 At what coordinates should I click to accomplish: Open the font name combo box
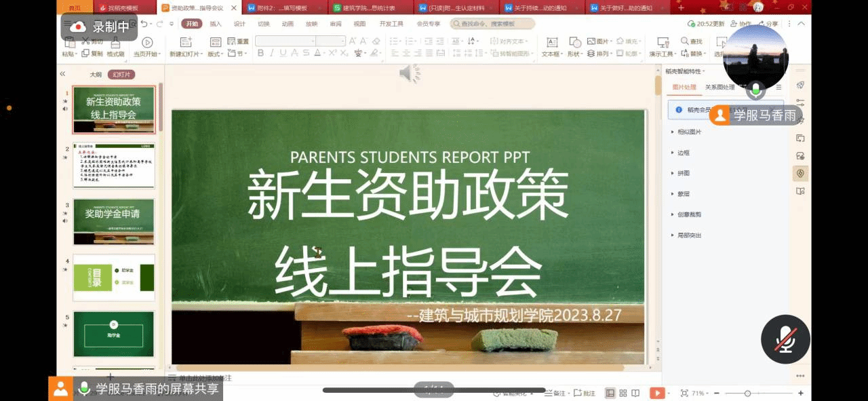pos(285,41)
